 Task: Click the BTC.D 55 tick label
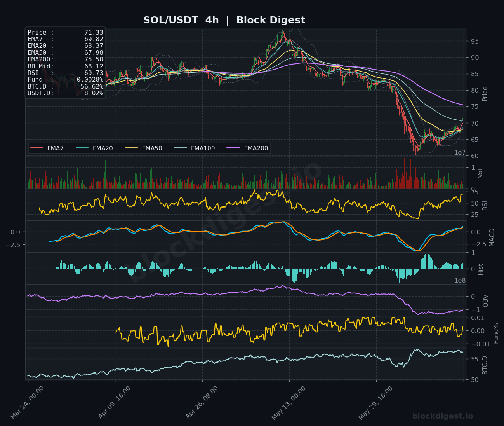pyautogui.click(x=474, y=359)
